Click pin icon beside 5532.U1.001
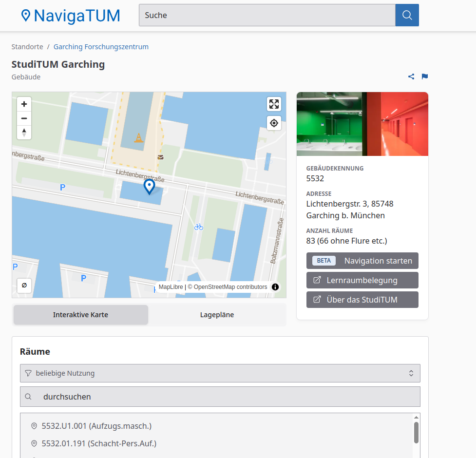The image size is (476, 458). tap(34, 426)
